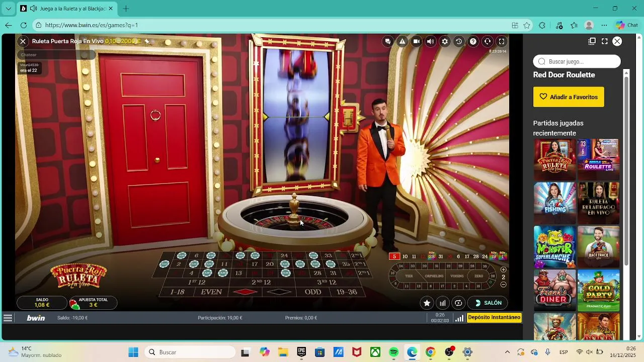Select ORPHELINS on the racetrack
Image resolution: width=644 pixels, height=362 pixels.
click(x=434, y=276)
